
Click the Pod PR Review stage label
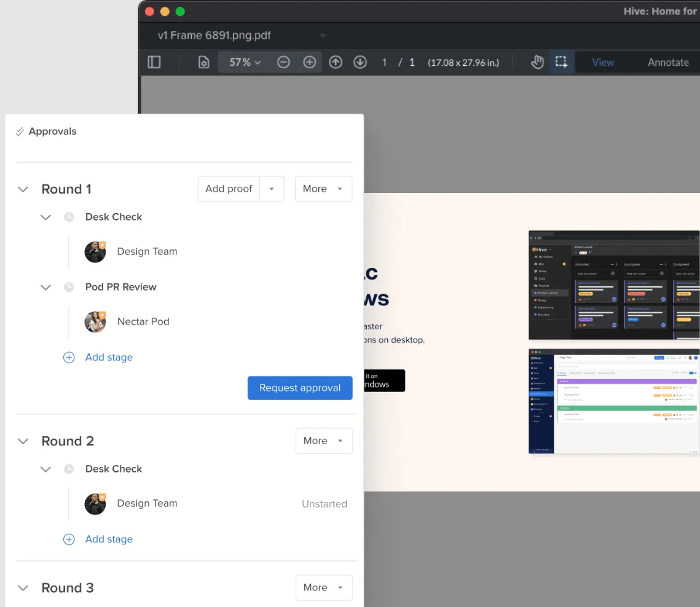120,287
